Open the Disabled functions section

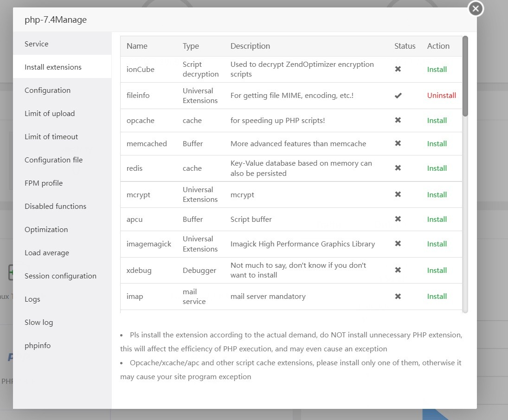click(56, 207)
